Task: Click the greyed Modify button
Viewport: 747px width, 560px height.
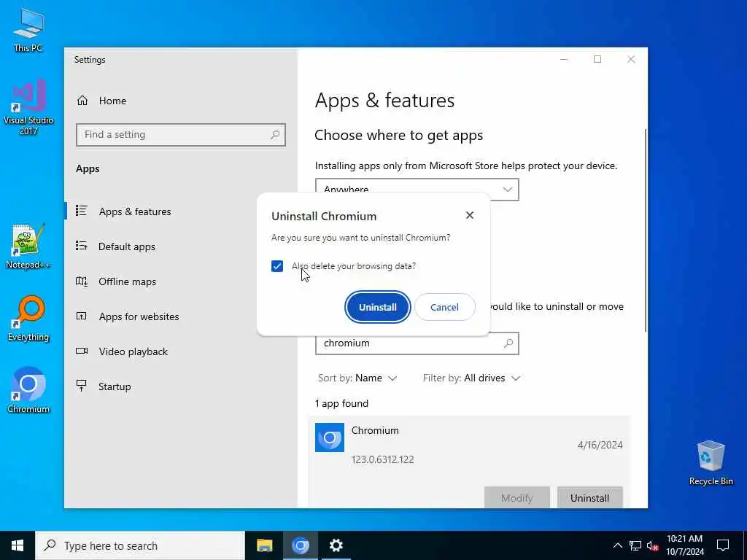Action: point(517,498)
